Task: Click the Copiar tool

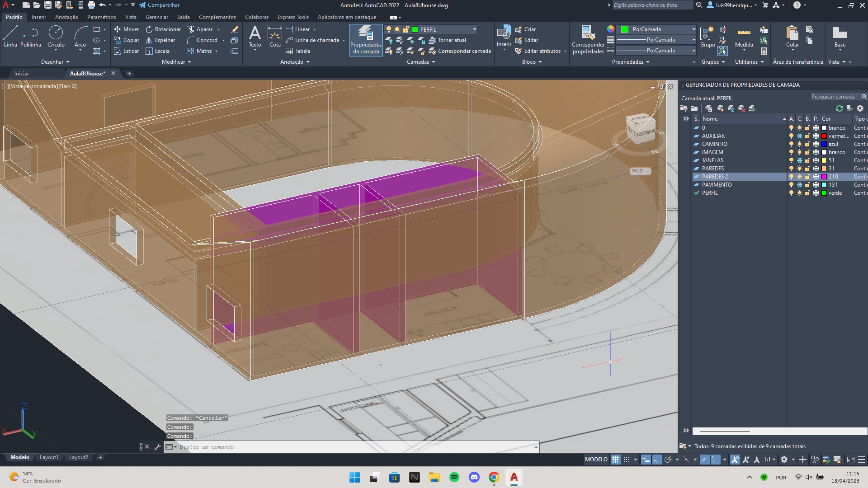Action: click(127, 40)
